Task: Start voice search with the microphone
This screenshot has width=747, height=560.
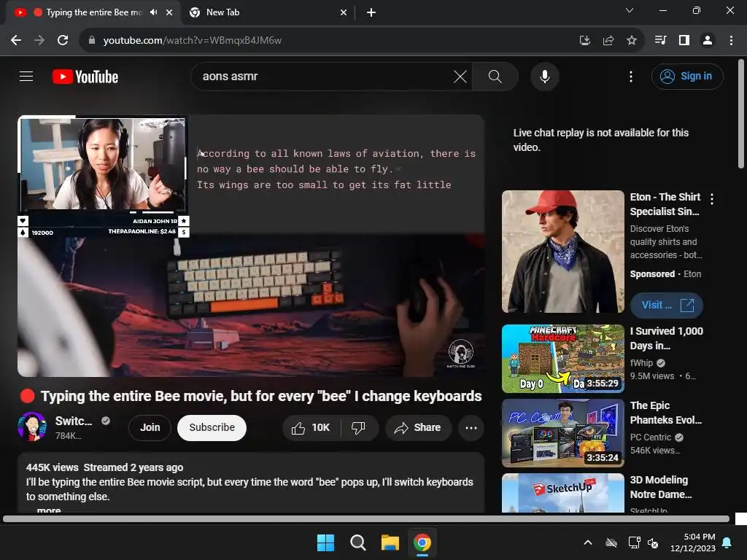Action: (x=544, y=76)
